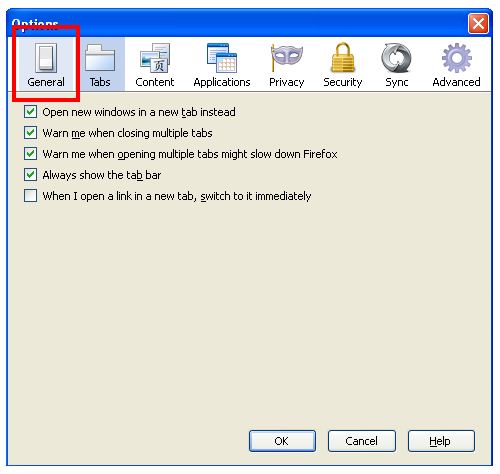Uncheck Open new windows in a new tab
The width and height of the screenshot is (500, 474).
click(x=30, y=112)
